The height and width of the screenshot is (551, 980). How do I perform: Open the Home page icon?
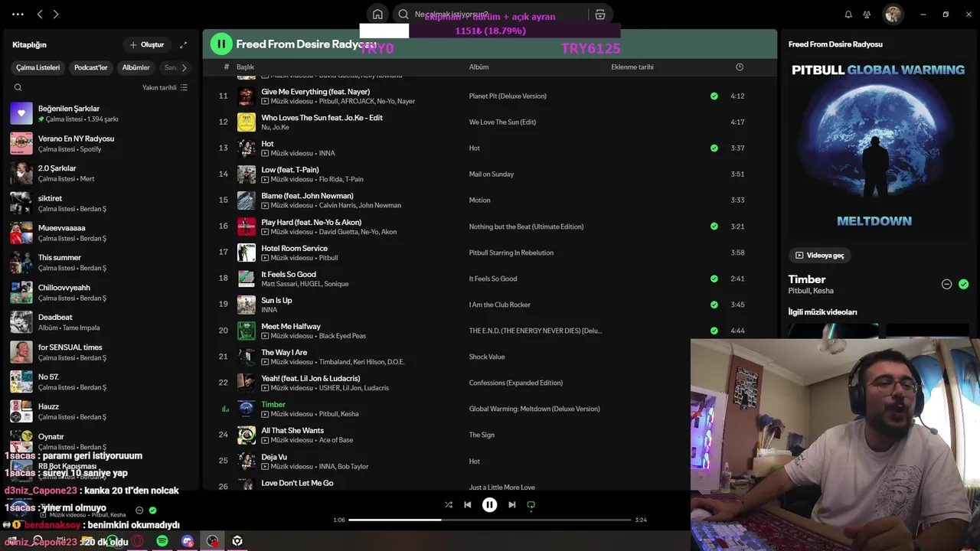click(x=377, y=14)
